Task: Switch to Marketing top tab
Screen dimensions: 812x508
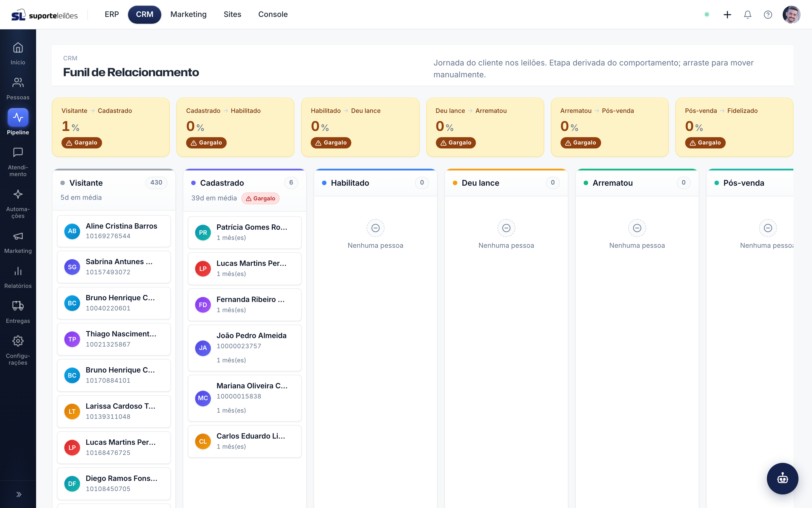Action: pos(189,14)
